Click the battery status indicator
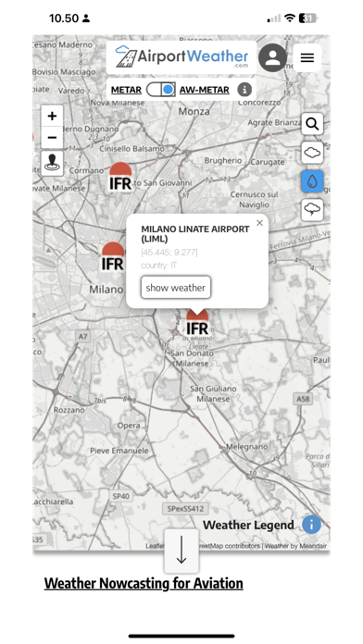The height and width of the screenshot is (644, 363). tap(308, 19)
